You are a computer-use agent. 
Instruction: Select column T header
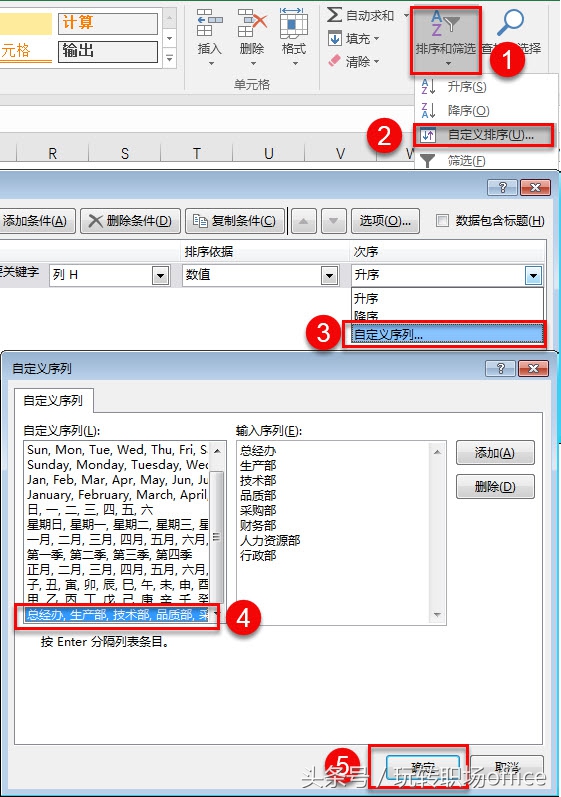point(196,153)
